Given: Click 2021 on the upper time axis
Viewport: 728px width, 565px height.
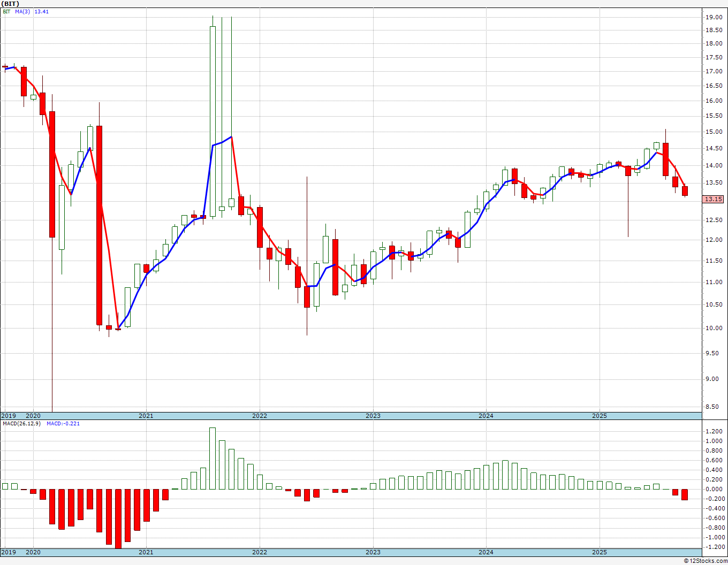Looking at the screenshot, I should point(146,416).
